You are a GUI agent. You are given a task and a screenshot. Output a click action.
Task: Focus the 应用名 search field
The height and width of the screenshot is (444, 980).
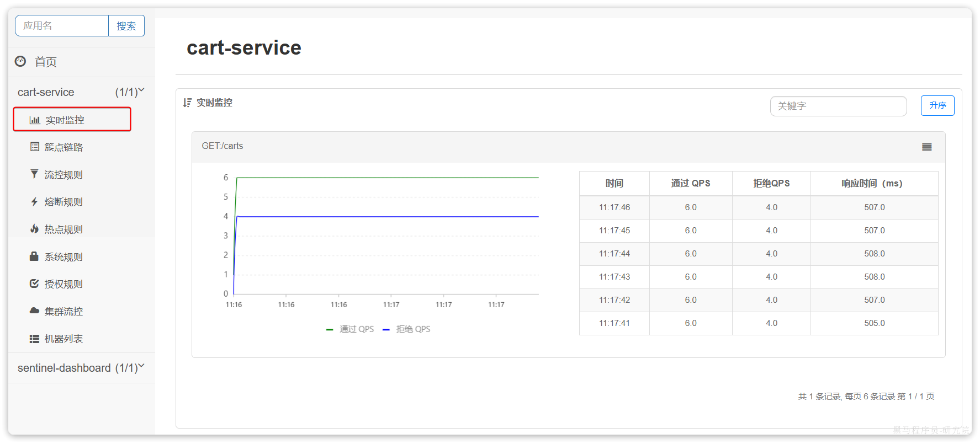(62, 26)
